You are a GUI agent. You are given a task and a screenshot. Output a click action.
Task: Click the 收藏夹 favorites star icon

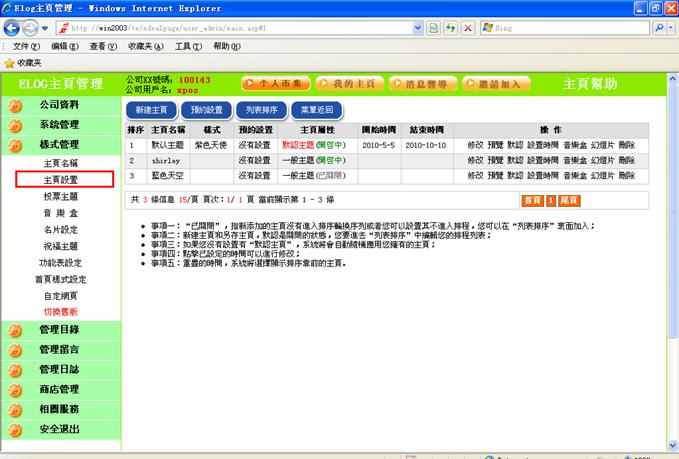point(10,63)
